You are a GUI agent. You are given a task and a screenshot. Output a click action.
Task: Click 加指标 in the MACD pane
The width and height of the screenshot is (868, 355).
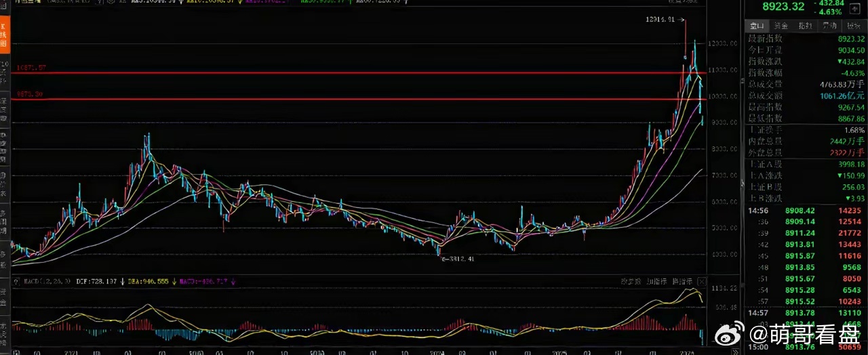click(x=656, y=281)
